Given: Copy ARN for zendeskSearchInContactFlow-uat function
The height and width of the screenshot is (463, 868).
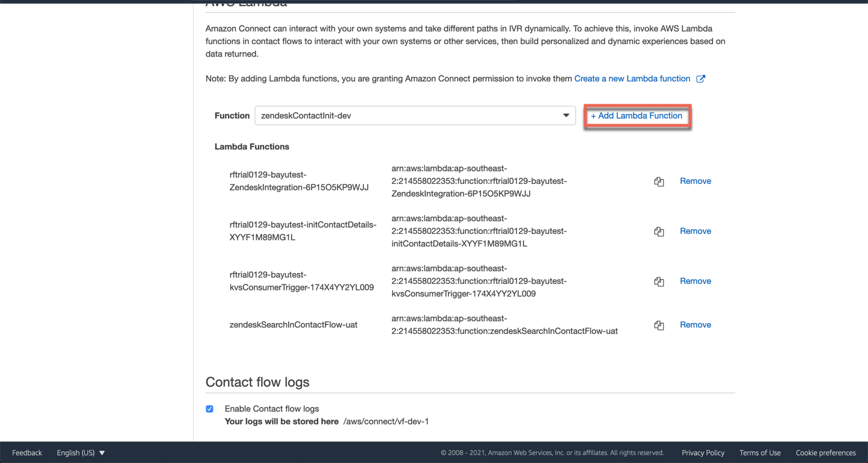Looking at the screenshot, I should [659, 325].
